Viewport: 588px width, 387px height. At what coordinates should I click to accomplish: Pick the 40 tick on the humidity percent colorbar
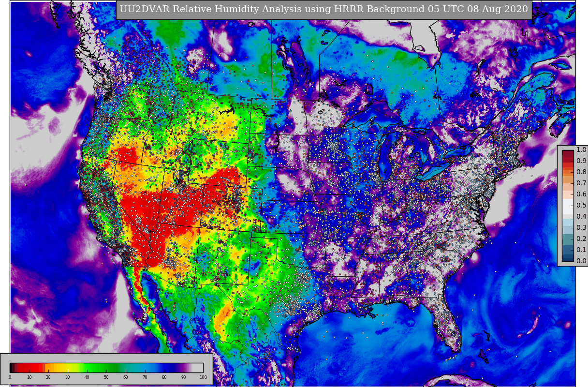(87, 377)
